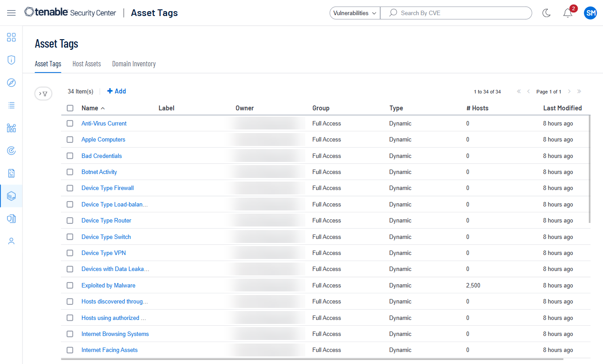Click the horizontal table scrollbar
Image resolution: width=603 pixels, height=364 pixels.
[312, 359]
